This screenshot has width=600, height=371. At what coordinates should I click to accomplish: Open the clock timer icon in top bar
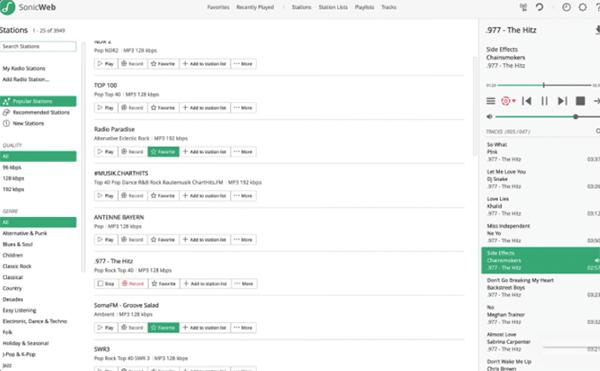pos(566,7)
